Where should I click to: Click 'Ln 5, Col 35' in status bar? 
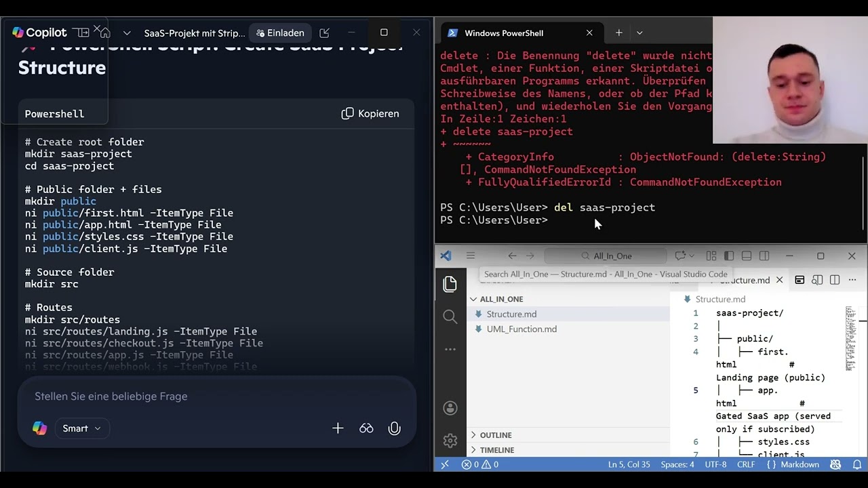(629, 464)
